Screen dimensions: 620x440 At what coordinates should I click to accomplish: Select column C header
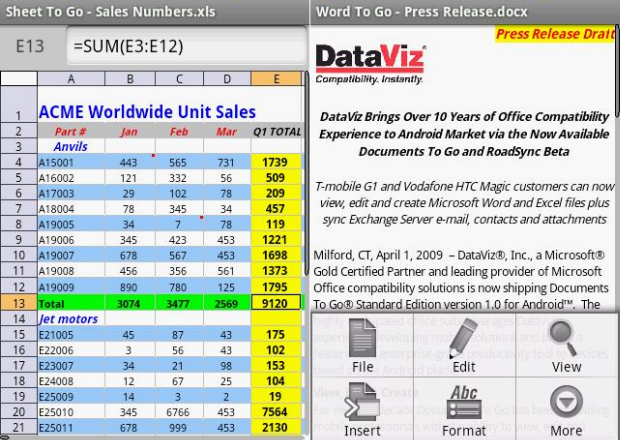click(179, 79)
